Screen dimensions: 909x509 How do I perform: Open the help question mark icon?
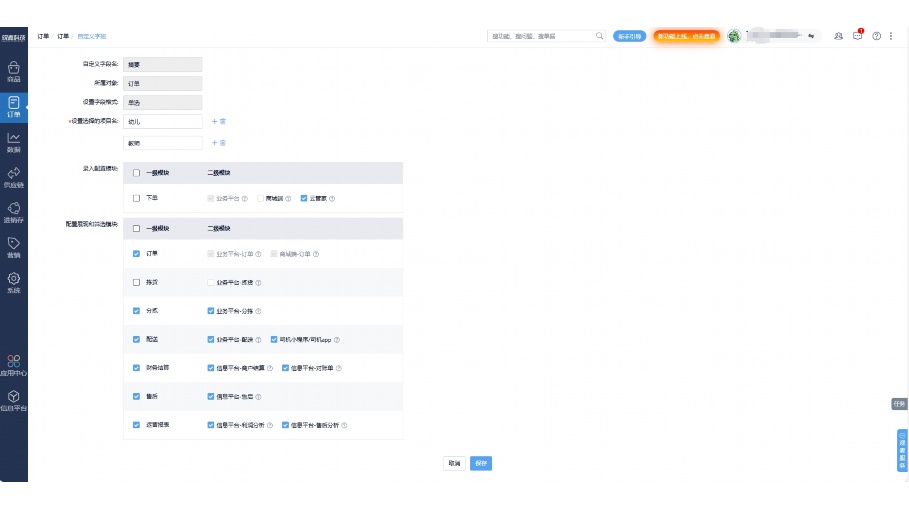click(x=877, y=36)
